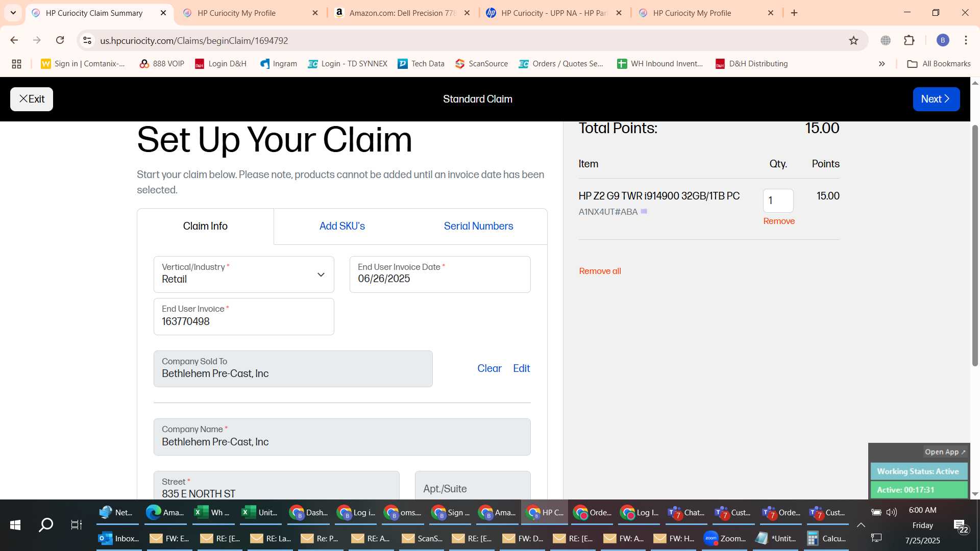The height and width of the screenshot is (551, 980).
Task: Close the HP Curiocity Claim Summary tab
Action: click(x=163, y=13)
